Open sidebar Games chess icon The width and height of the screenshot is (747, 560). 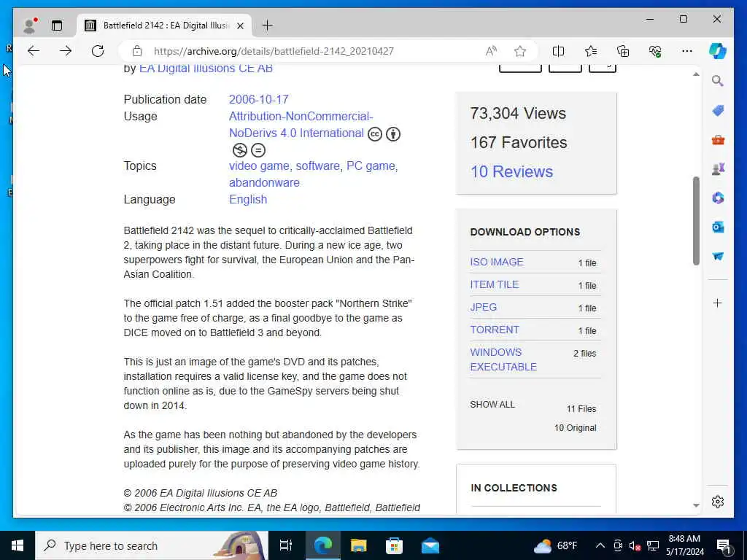tap(718, 168)
